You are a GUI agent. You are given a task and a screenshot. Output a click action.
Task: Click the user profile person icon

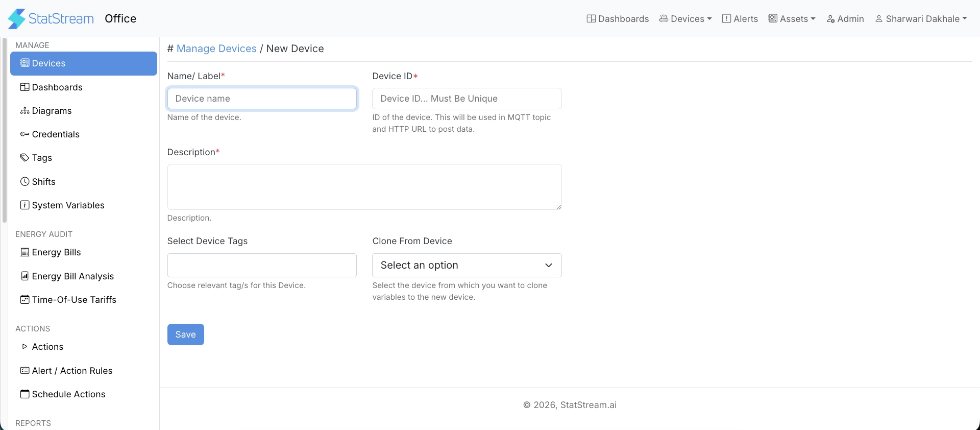[879, 19]
